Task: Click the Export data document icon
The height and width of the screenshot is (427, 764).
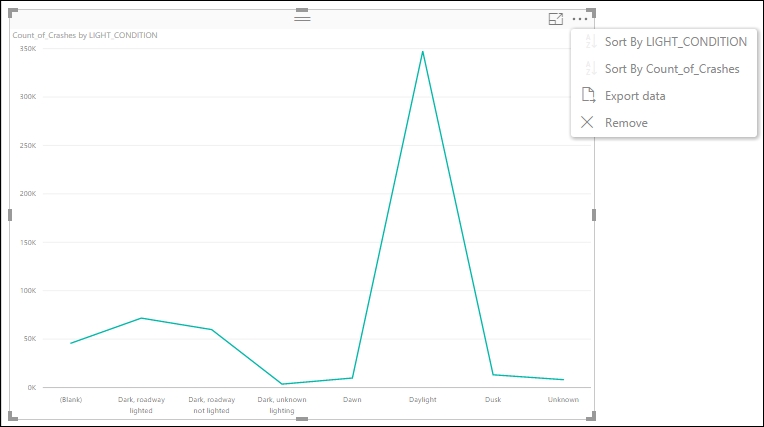Action: [x=588, y=95]
